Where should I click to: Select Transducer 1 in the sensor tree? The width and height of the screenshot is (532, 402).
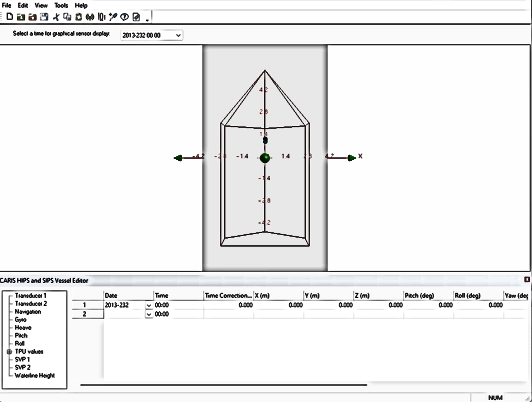30,296
